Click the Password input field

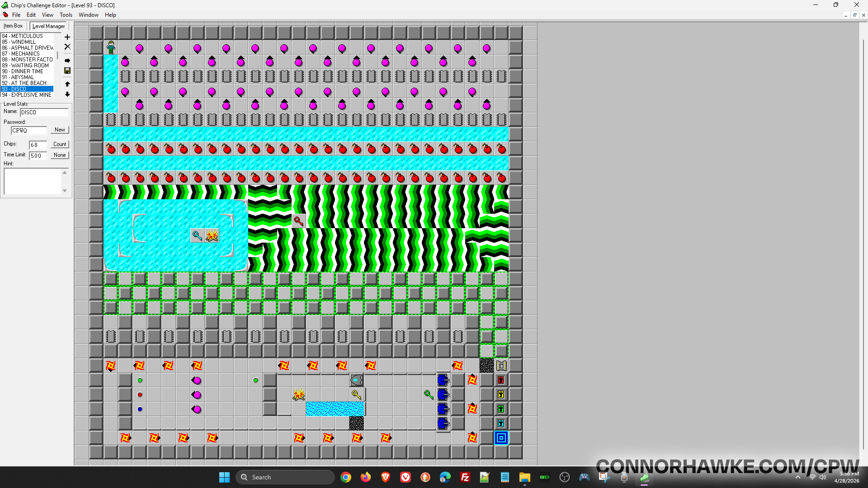(29, 131)
